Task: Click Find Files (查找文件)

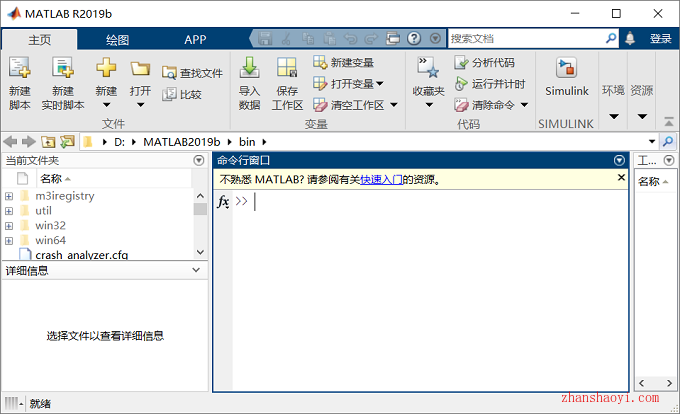Action: point(192,73)
